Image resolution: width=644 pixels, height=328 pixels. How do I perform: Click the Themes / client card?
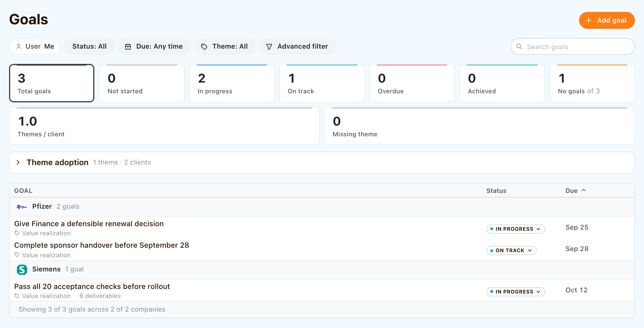coord(164,126)
